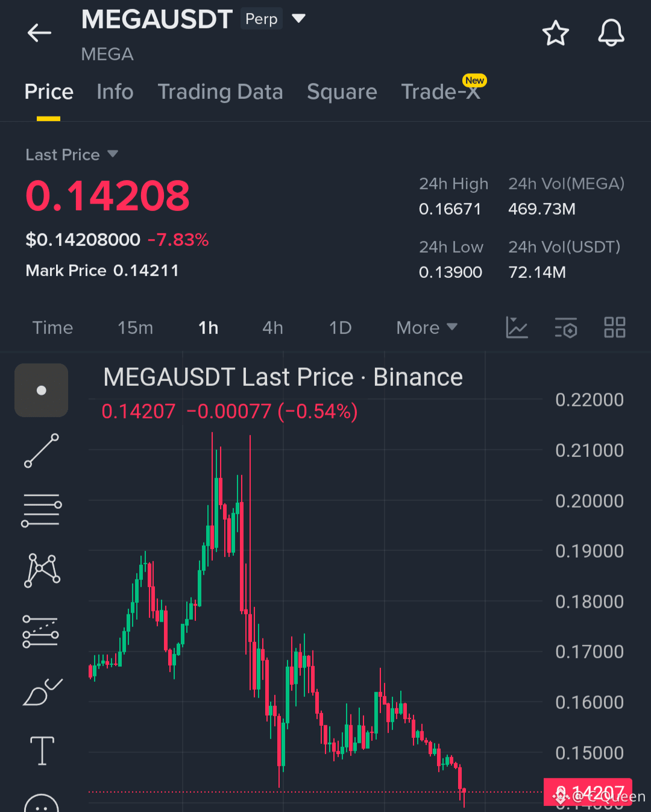This screenshot has width=651, height=812.
Task: Select the 4h chart interval
Action: tap(272, 328)
